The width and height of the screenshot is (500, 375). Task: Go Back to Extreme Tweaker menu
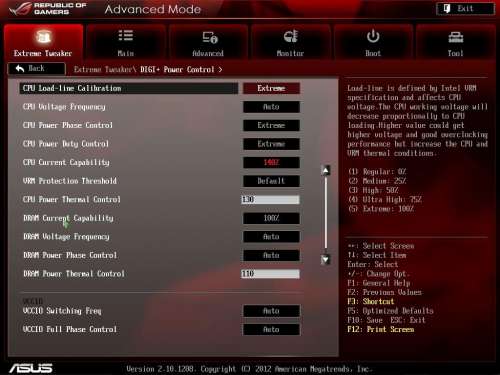[36, 69]
